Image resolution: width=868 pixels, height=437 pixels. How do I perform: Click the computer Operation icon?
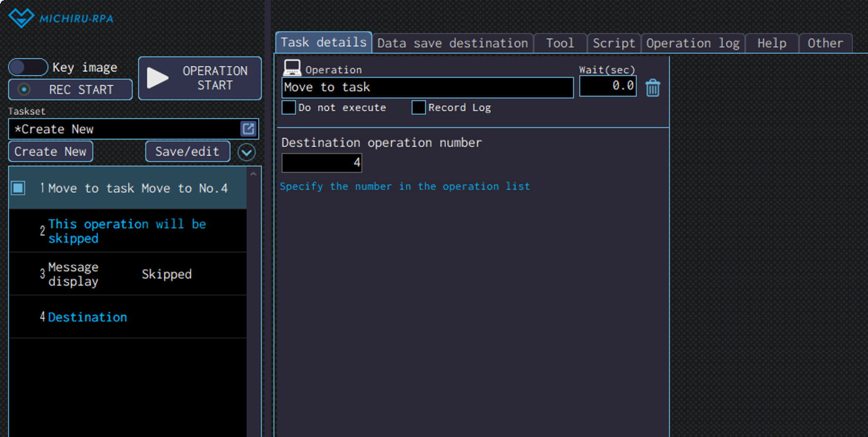[292, 68]
